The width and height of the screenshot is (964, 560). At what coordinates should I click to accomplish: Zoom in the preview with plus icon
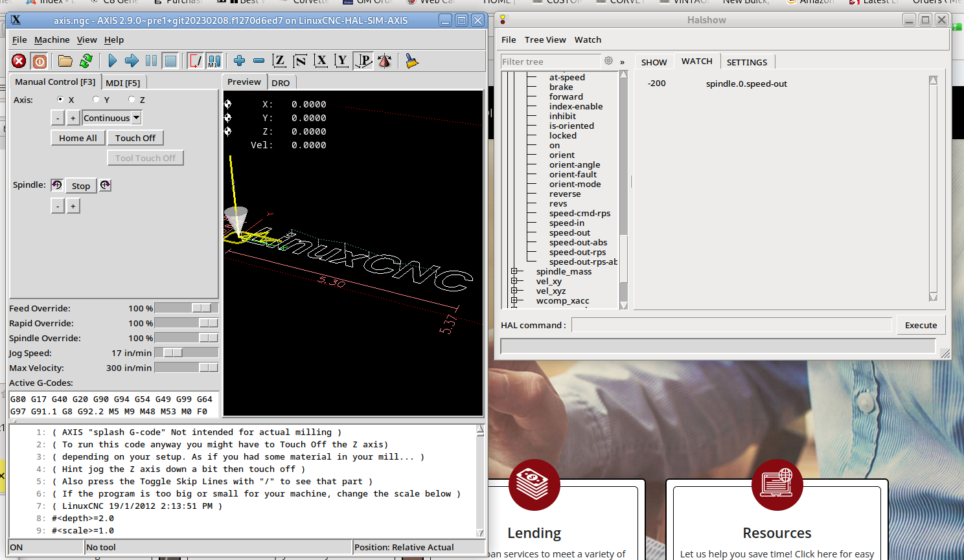[x=239, y=61]
